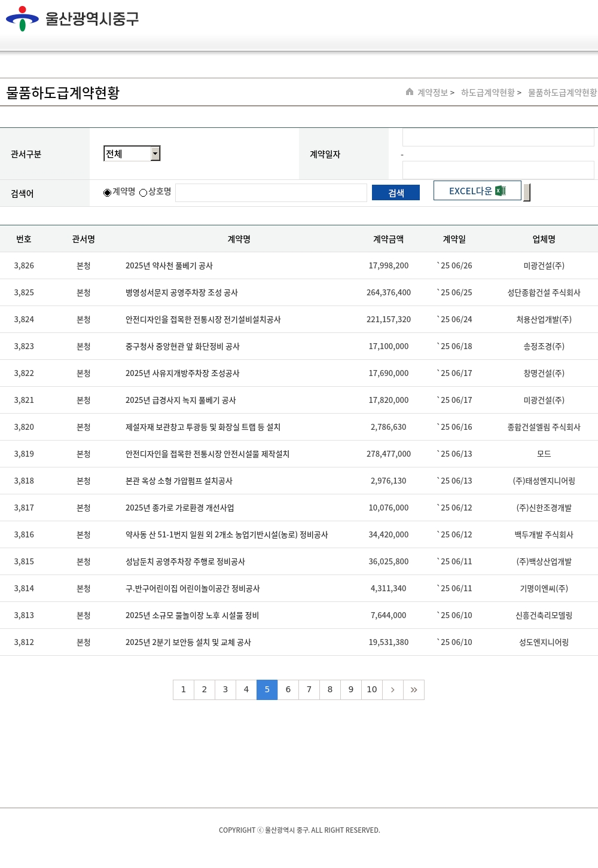Open 계약정보 breadcrumb link

[432, 93]
